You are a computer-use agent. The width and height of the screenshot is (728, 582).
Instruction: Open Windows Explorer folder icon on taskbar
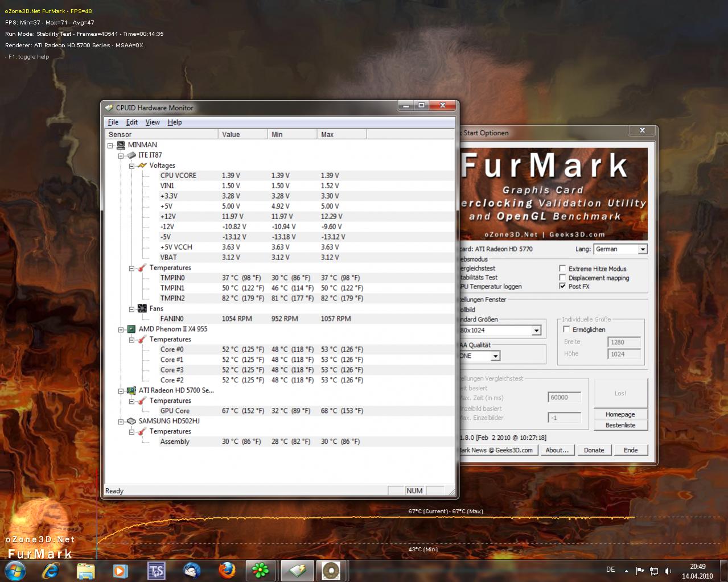[x=85, y=571]
